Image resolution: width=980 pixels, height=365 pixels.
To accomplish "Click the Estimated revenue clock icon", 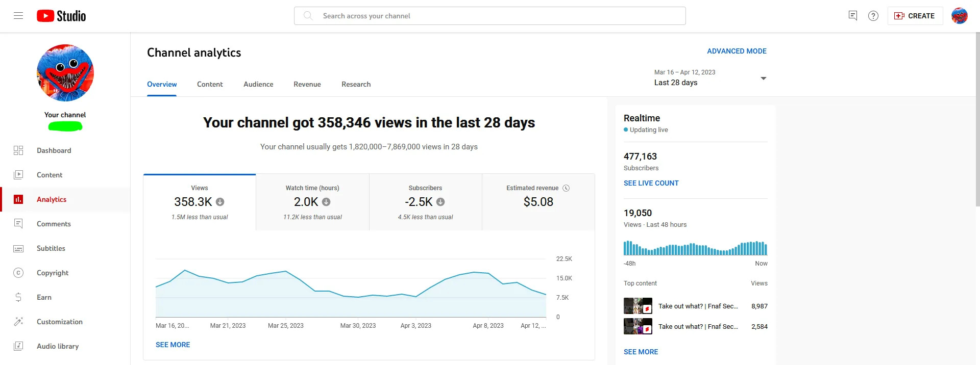I will coord(566,188).
